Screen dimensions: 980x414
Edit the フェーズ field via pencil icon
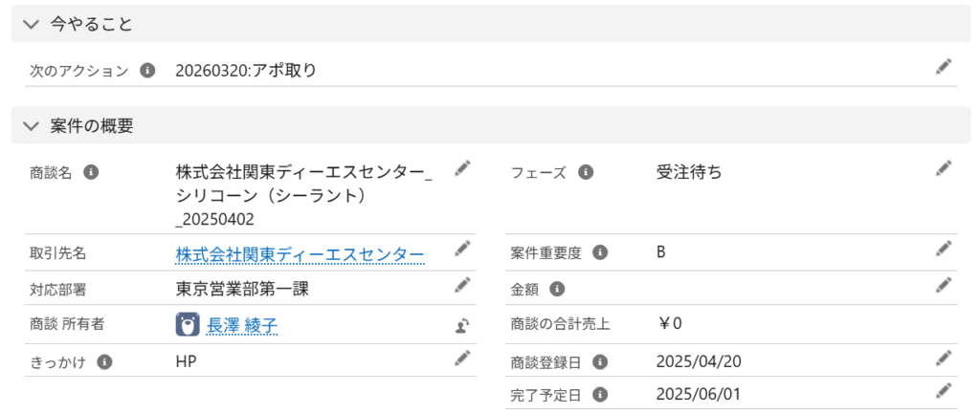tap(944, 168)
